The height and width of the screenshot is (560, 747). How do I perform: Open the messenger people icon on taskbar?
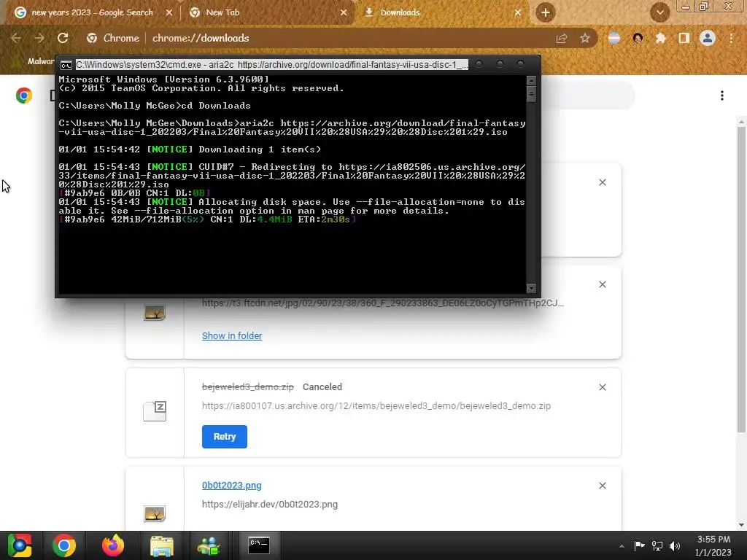[209, 545]
